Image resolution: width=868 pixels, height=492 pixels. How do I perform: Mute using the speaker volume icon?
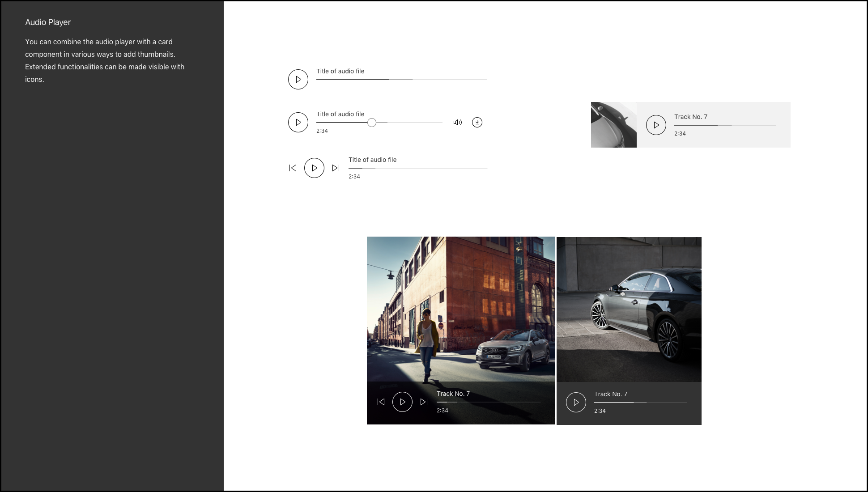pyautogui.click(x=457, y=122)
